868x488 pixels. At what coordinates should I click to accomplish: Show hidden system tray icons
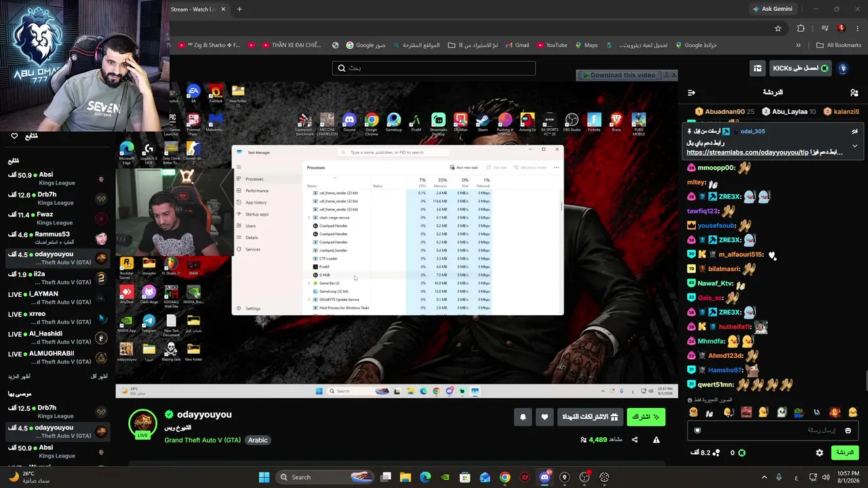pyautogui.click(x=764, y=477)
